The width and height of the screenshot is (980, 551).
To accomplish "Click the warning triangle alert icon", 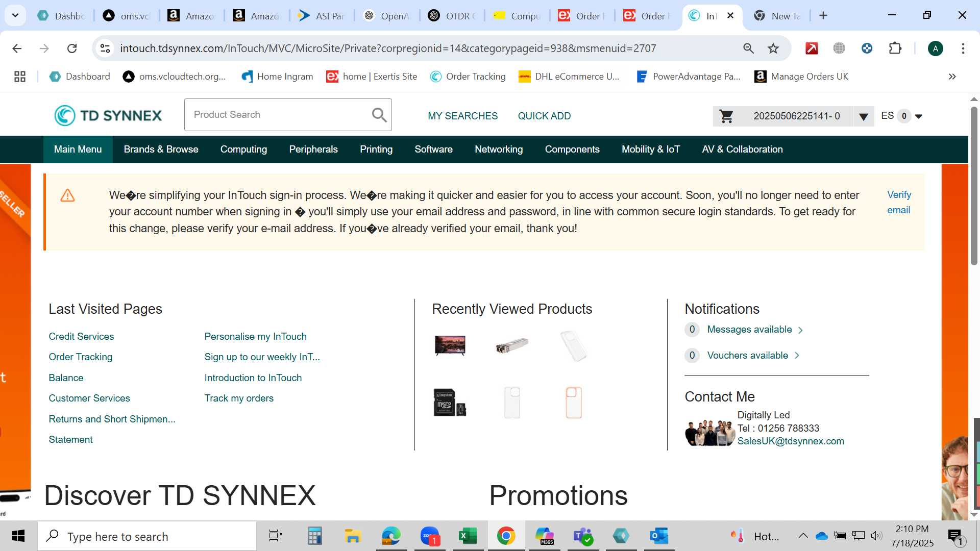I will [x=67, y=195].
